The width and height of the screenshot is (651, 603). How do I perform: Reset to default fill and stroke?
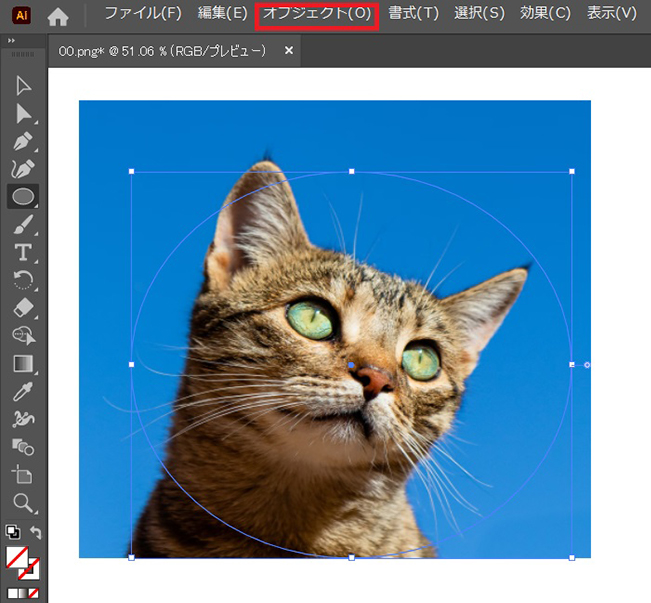pos(12,532)
